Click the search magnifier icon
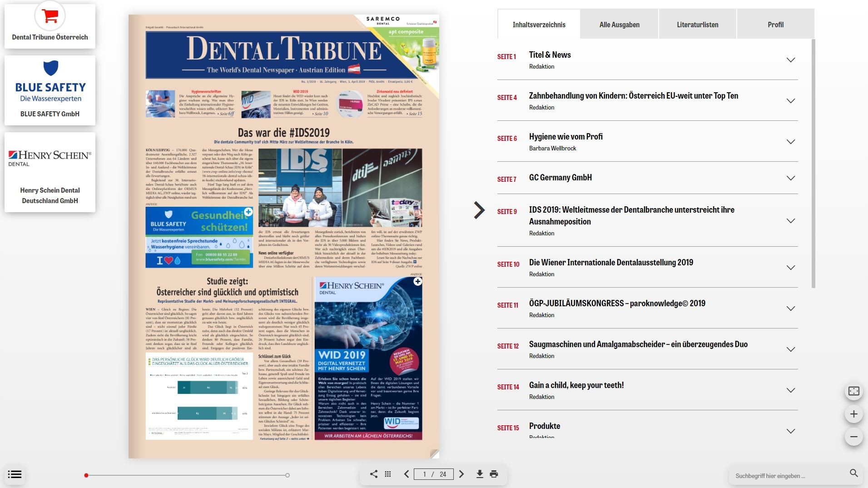Screen dimensions: 868x488 [854, 473]
